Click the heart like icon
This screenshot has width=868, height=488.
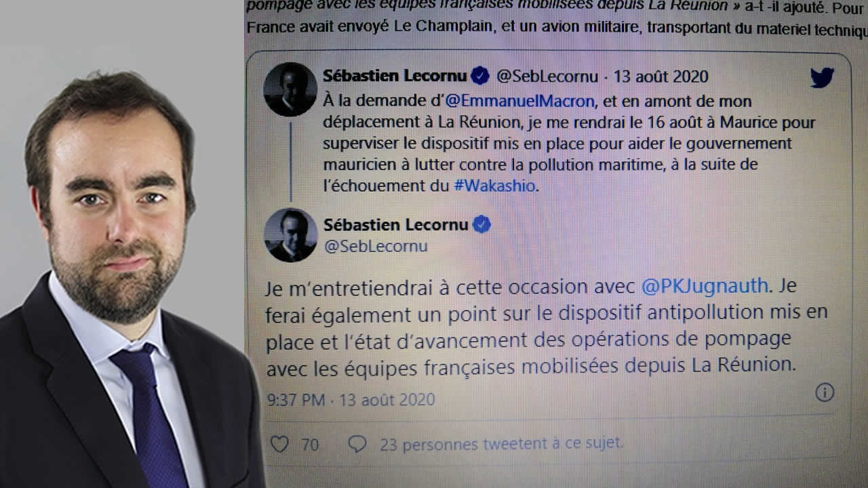point(279,444)
